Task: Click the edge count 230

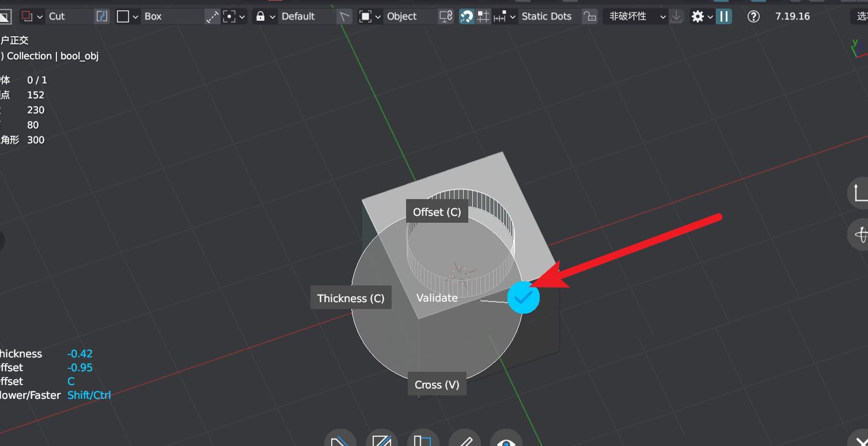Action: click(36, 110)
